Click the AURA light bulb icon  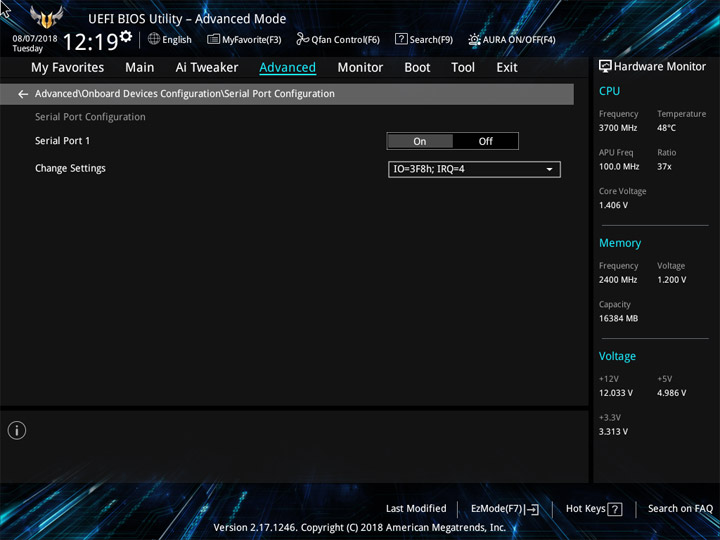474,39
